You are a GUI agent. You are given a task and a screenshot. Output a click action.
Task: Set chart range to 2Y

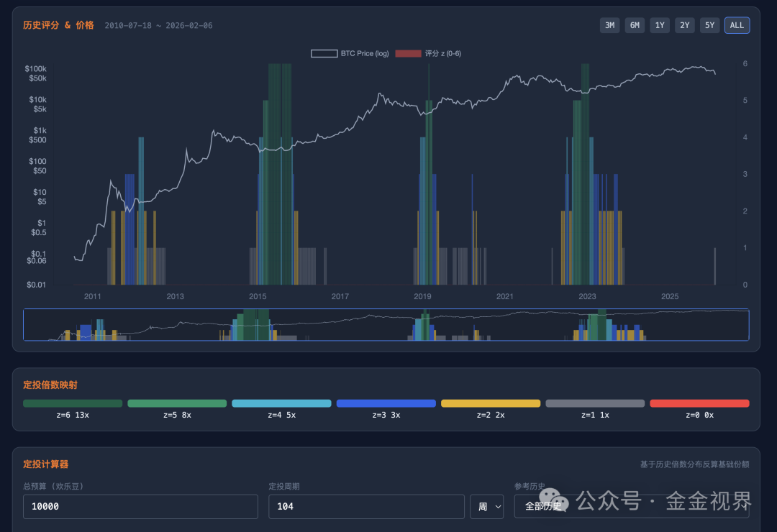click(x=684, y=25)
